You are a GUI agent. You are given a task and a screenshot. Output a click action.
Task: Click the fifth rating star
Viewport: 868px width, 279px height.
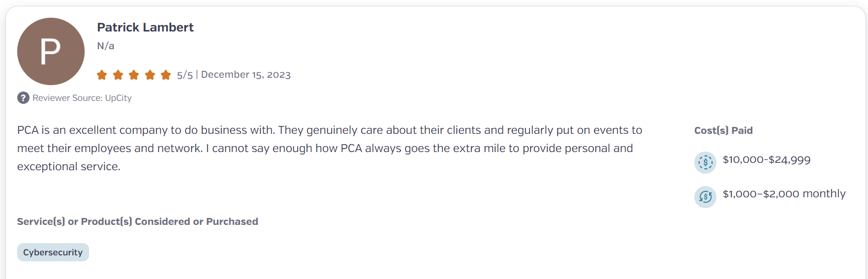point(166,75)
